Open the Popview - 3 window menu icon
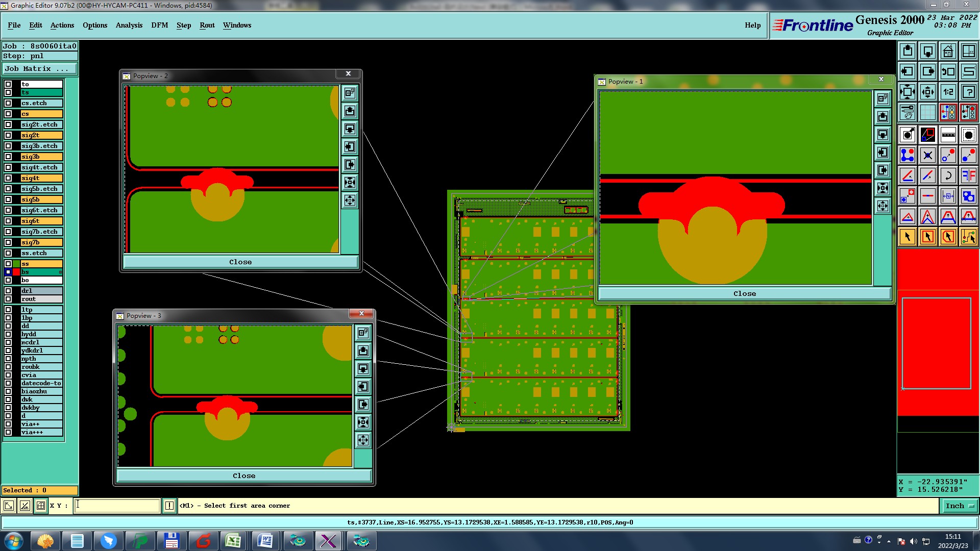Image resolution: width=980 pixels, height=551 pixels. pyautogui.click(x=120, y=316)
